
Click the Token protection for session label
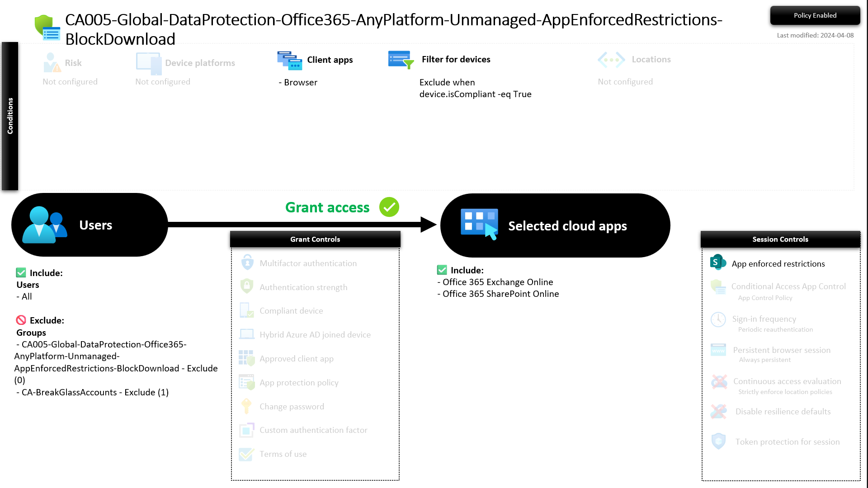[x=788, y=441]
